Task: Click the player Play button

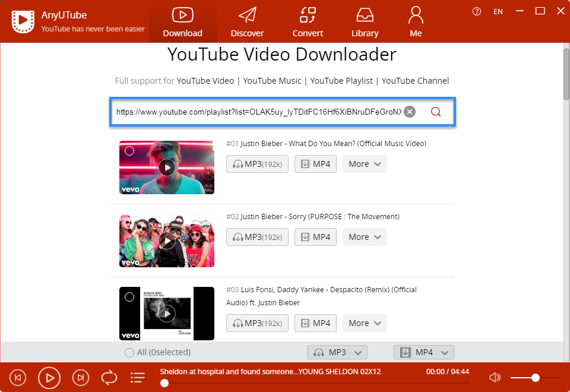Action: coord(49,378)
